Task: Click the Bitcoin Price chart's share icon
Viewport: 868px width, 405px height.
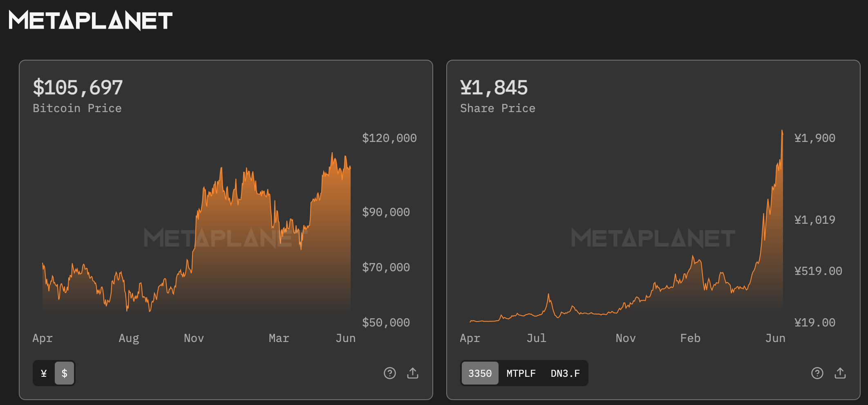Action: [413, 373]
